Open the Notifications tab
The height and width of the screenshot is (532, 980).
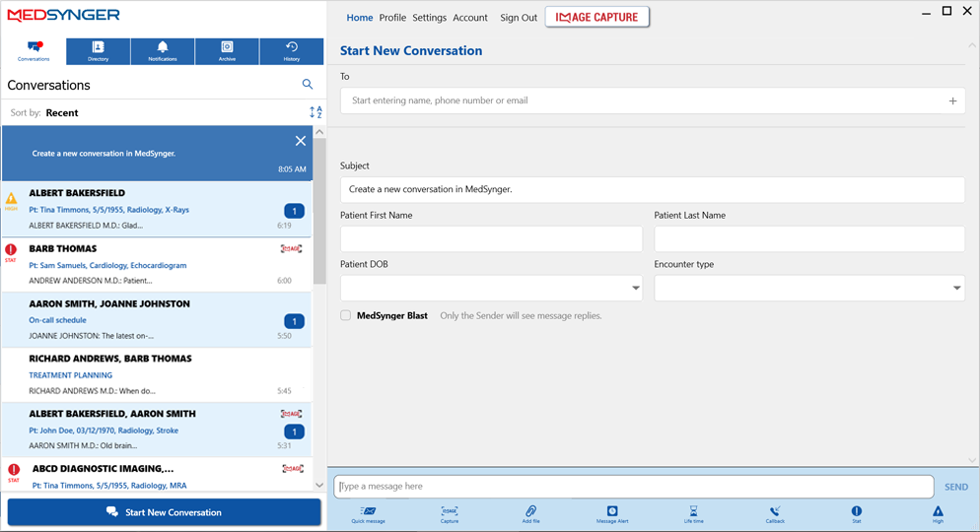(x=163, y=51)
